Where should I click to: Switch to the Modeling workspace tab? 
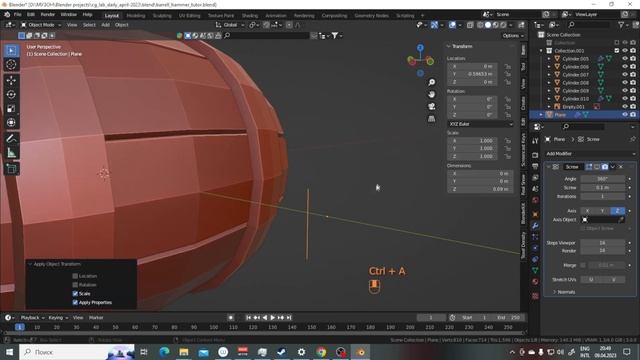click(x=136, y=16)
